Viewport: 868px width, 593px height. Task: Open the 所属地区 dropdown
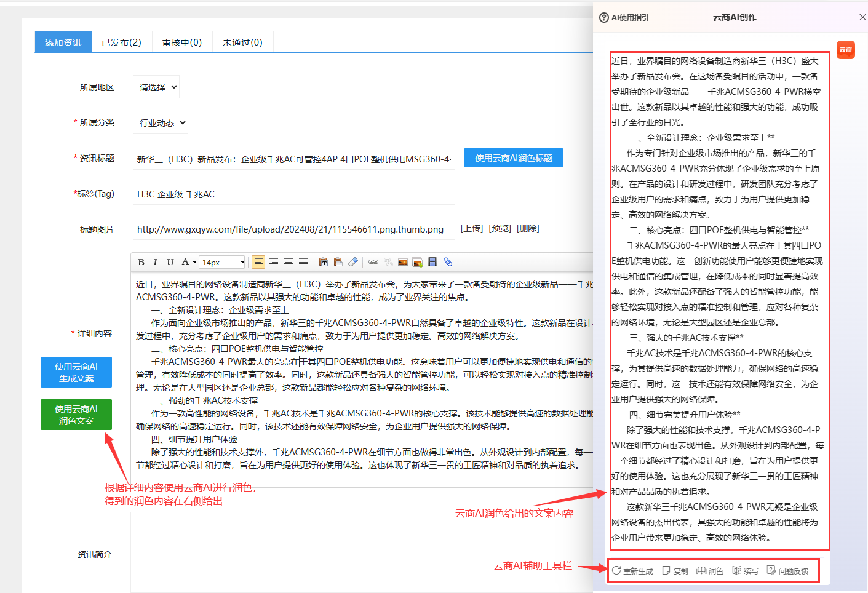(x=156, y=87)
